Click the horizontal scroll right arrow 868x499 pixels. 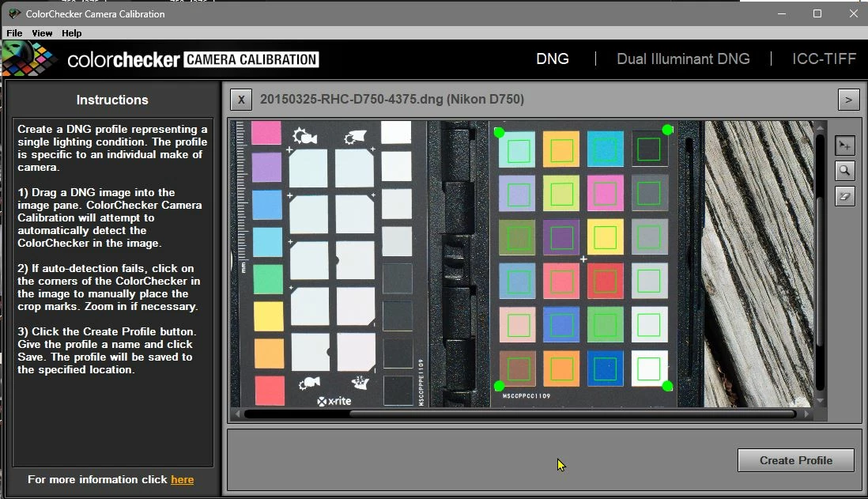pos(807,414)
